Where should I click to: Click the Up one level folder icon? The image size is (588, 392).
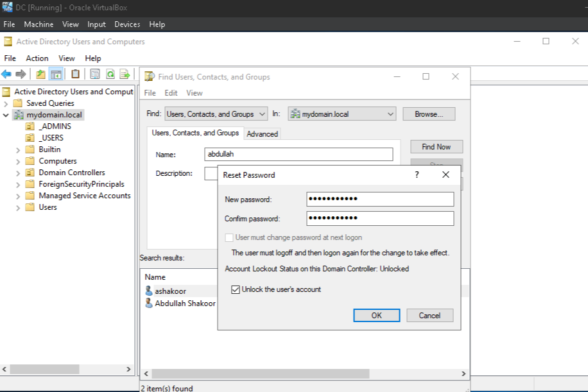pos(40,74)
